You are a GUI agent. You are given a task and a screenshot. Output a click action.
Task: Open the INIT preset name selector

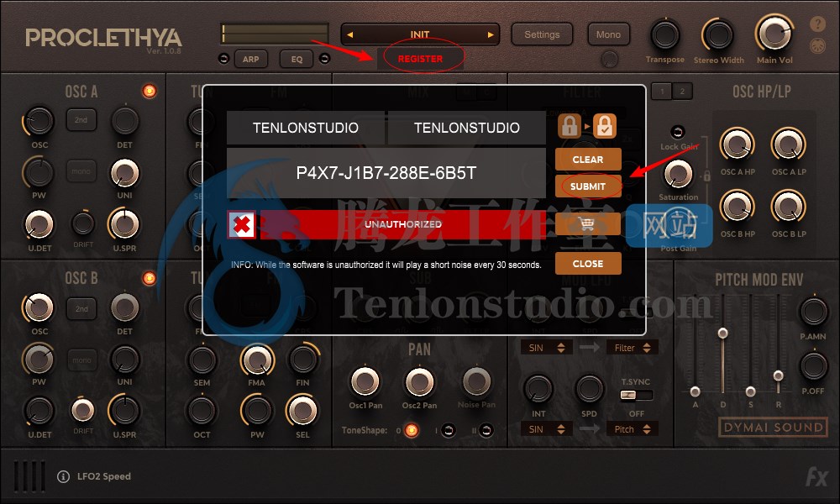pos(420,34)
